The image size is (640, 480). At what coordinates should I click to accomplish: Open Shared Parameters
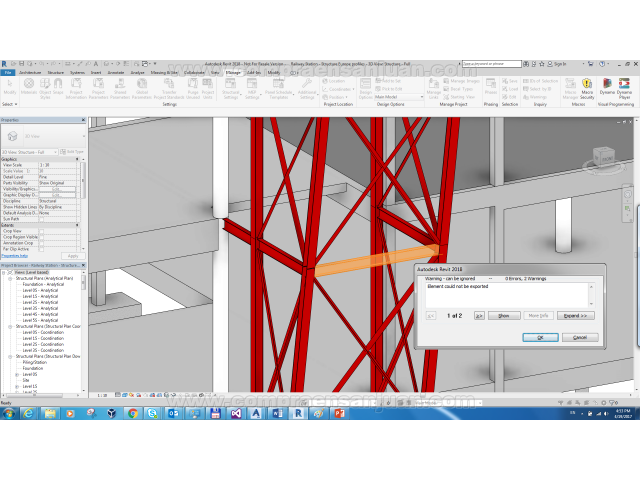point(120,87)
